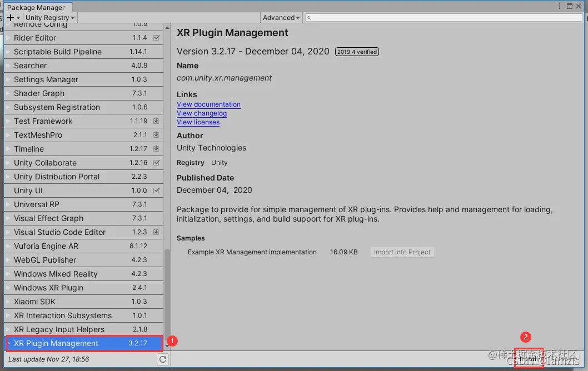Select the TextMeshPro package

point(83,134)
